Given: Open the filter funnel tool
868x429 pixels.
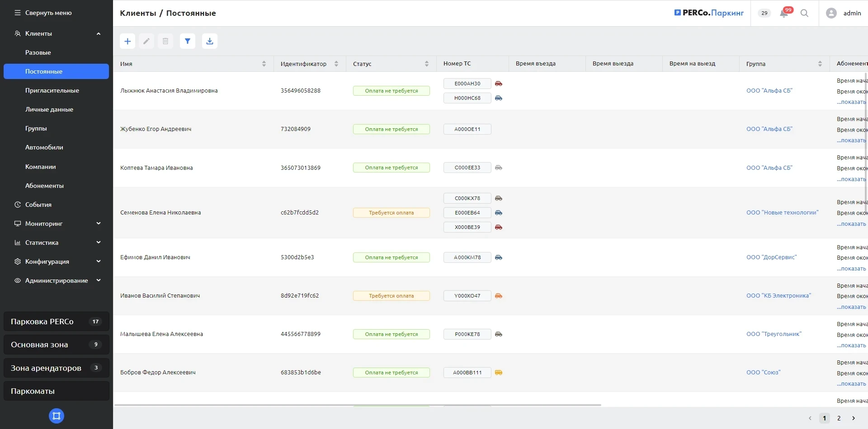Looking at the screenshot, I should point(188,41).
